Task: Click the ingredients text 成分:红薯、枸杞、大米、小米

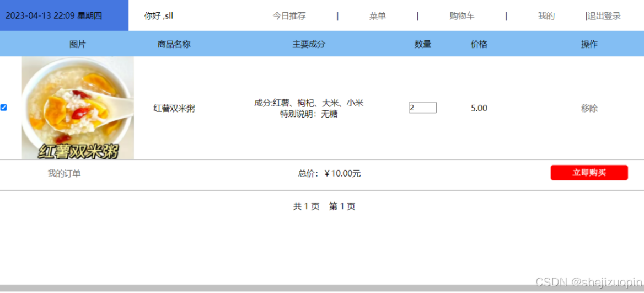Action: click(x=308, y=103)
